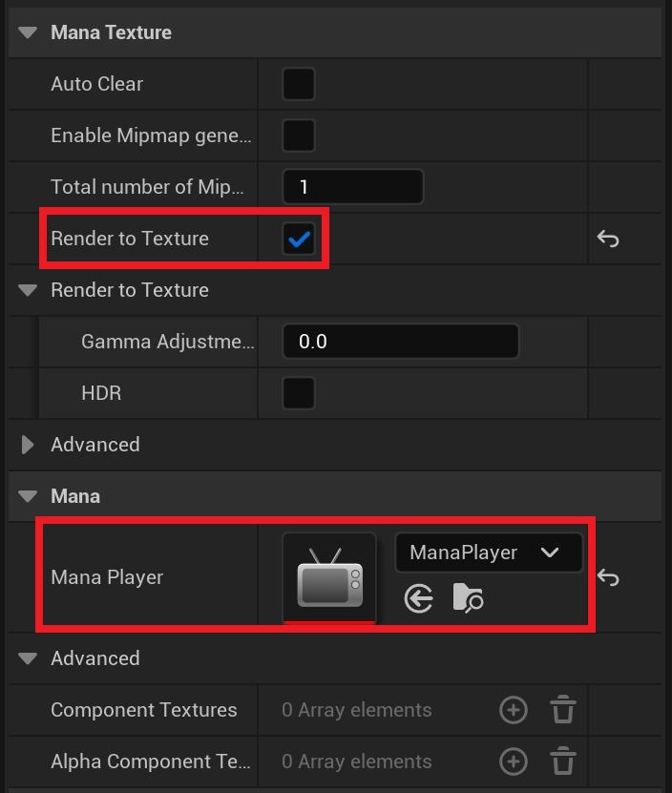This screenshot has height=793, width=672.
Task: Empty the Component Textures array
Action: [563, 710]
